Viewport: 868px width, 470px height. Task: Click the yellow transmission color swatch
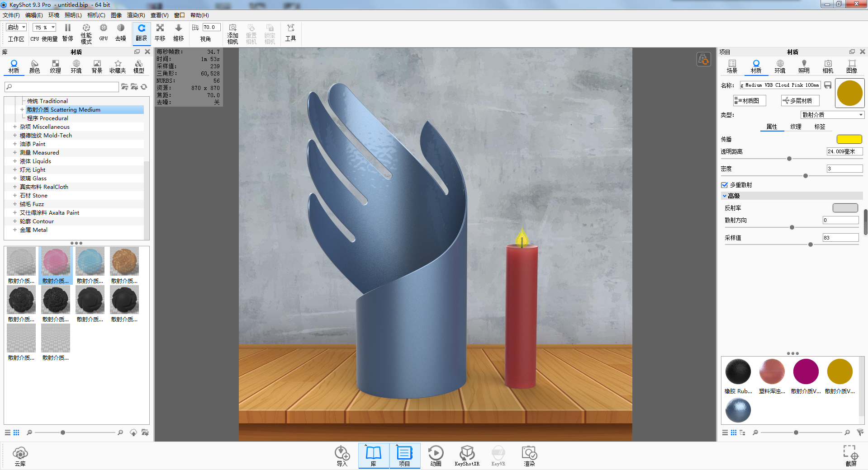click(849, 139)
